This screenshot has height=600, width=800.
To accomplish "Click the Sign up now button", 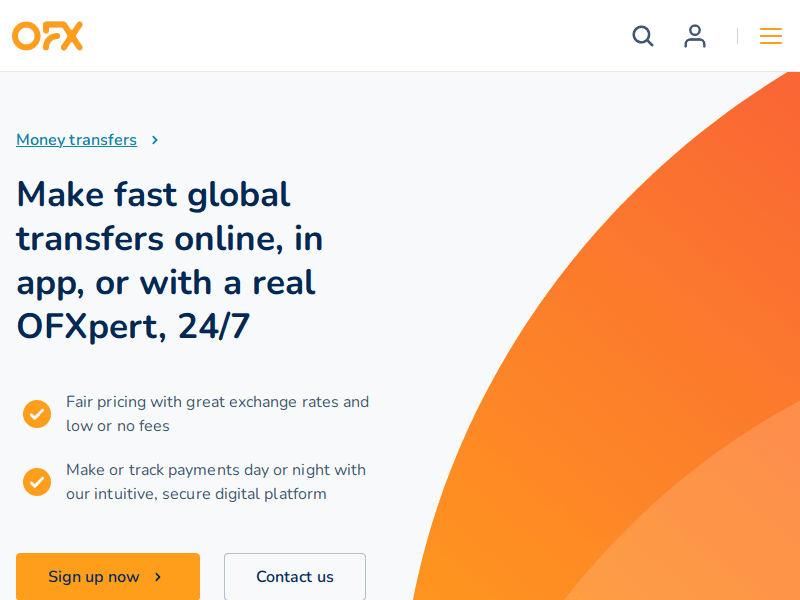I will (108, 577).
